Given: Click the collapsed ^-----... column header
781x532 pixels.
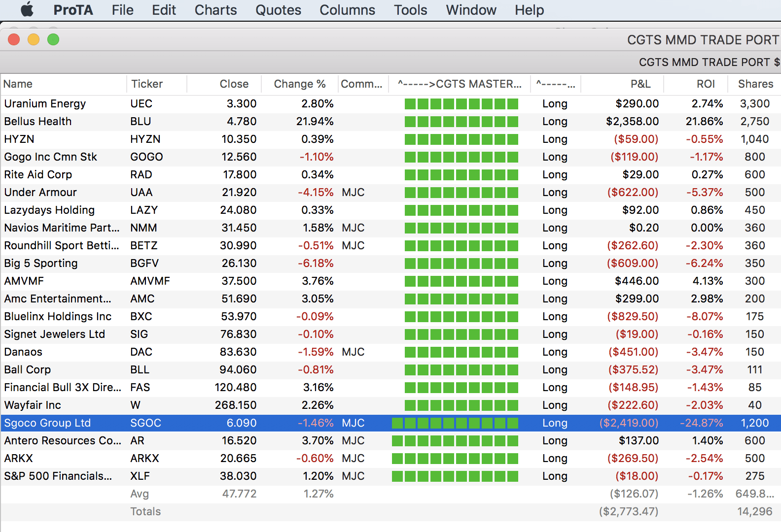Looking at the screenshot, I should [556, 84].
